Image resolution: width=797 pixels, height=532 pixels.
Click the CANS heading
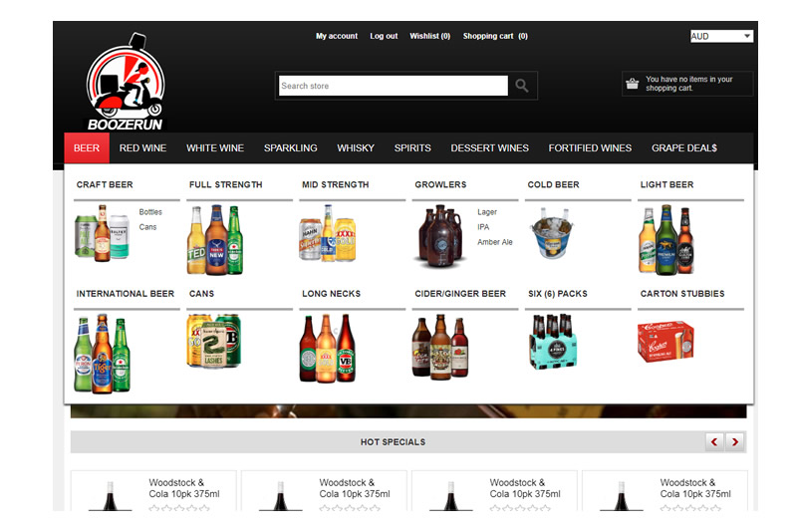click(202, 294)
